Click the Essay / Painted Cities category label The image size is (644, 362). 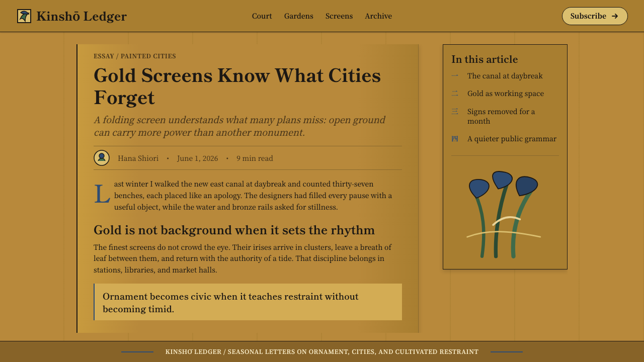point(135,56)
